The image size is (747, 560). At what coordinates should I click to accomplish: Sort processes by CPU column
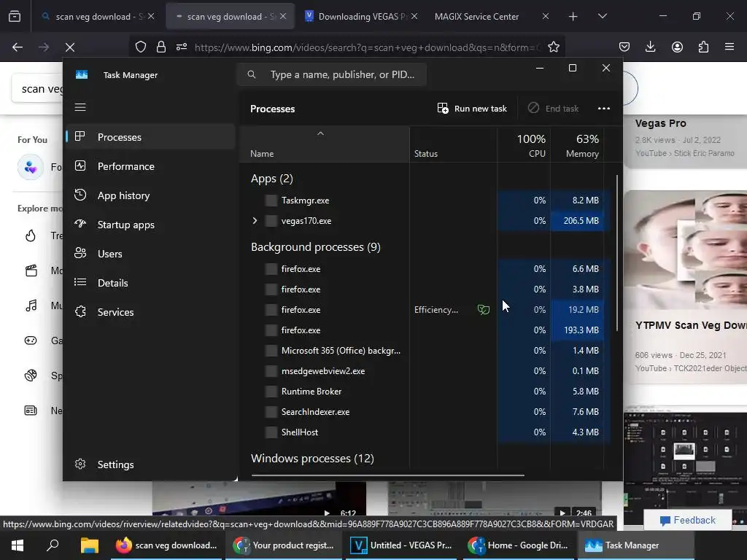click(x=525, y=145)
